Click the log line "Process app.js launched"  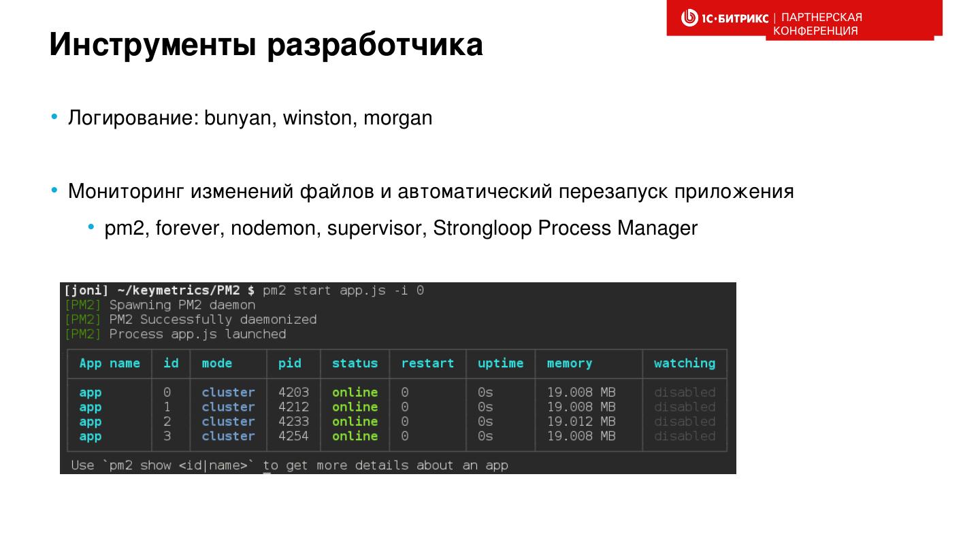197,334
